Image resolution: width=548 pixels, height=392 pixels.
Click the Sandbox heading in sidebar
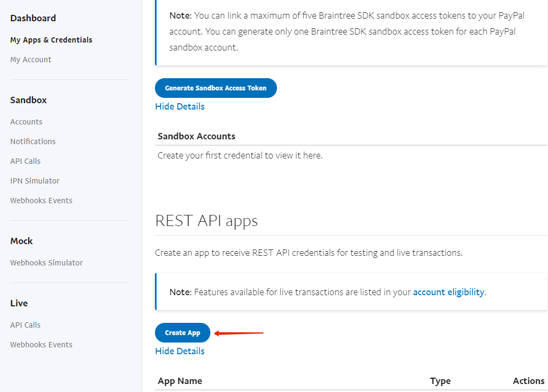(28, 100)
